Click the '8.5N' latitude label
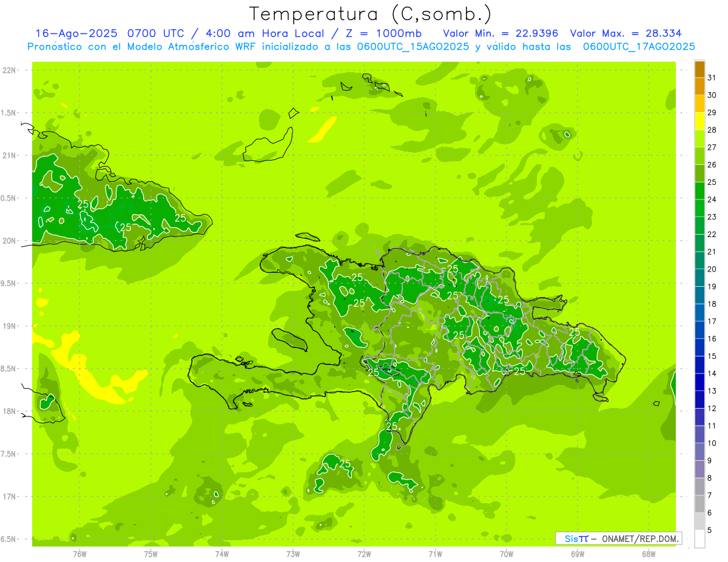Image resolution: width=728 pixels, height=562 pixels. point(8,369)
